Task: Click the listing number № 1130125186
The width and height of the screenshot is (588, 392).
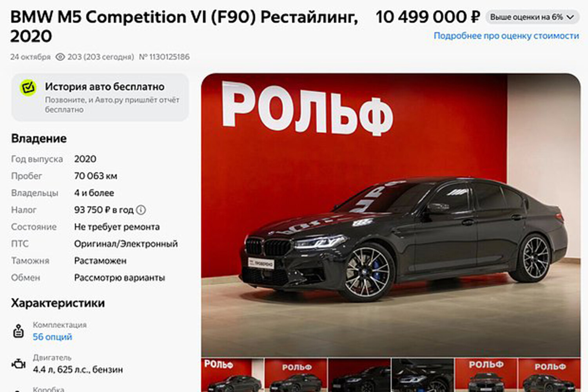Action: 164,57
